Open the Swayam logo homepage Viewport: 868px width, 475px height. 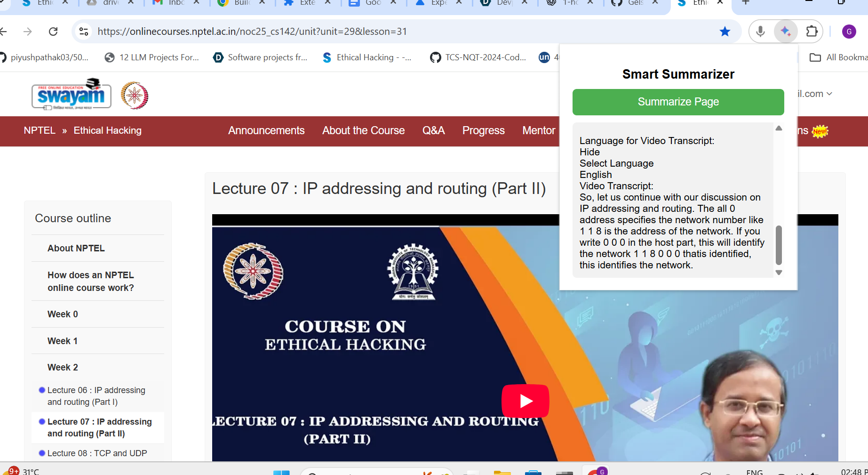[72, 94]
